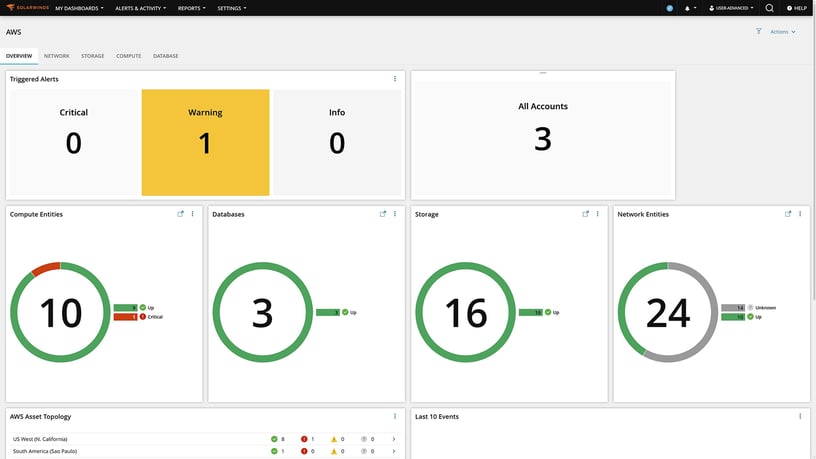Viewport: 816px width, 459px height.
Task: Click South America warning triangle icon
Action: click(x=334, y=451)
